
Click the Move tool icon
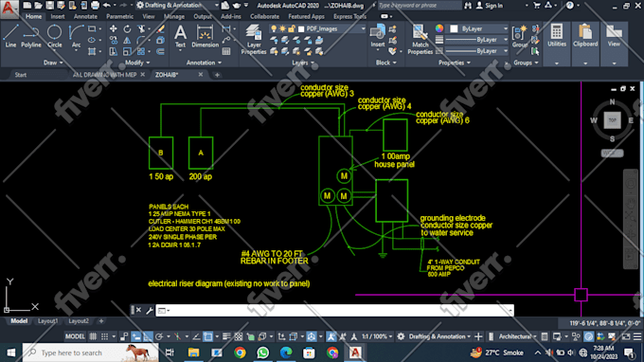113,28
